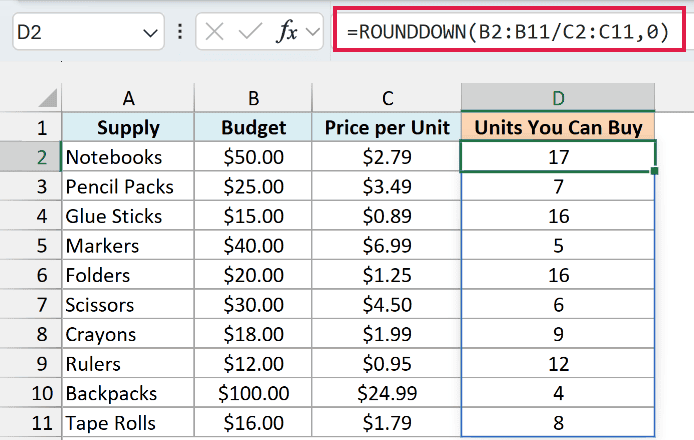Click the Enter checkmark formula icon
694x440 pixels.
coord(250,32)
